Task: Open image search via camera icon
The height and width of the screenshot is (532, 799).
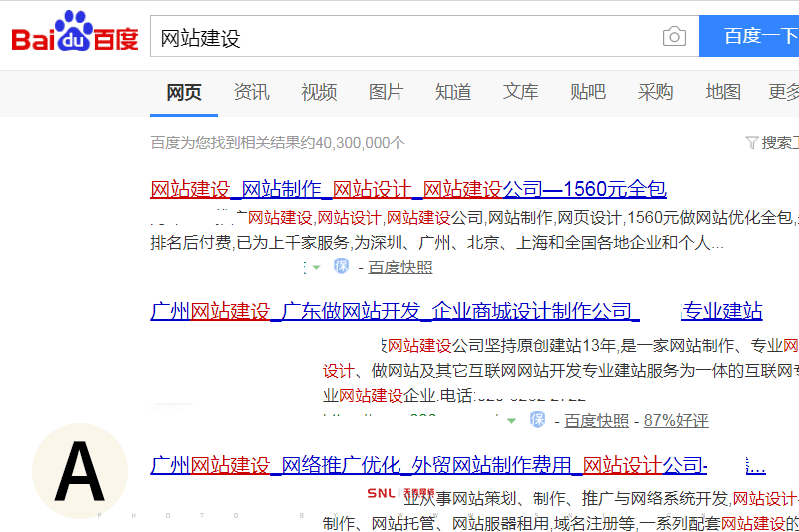Action: click(x=674, y=36)
